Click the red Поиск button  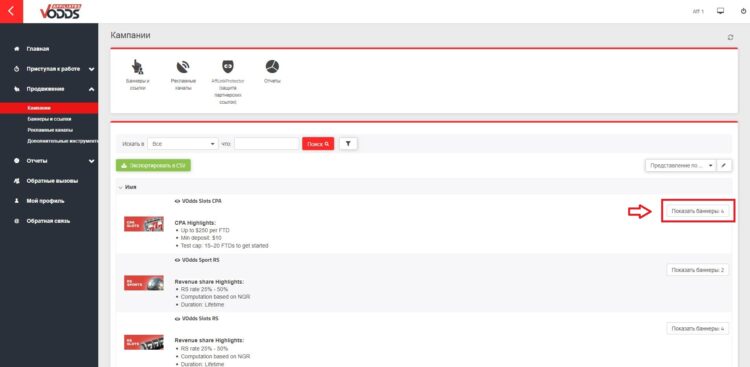(318, 144)
